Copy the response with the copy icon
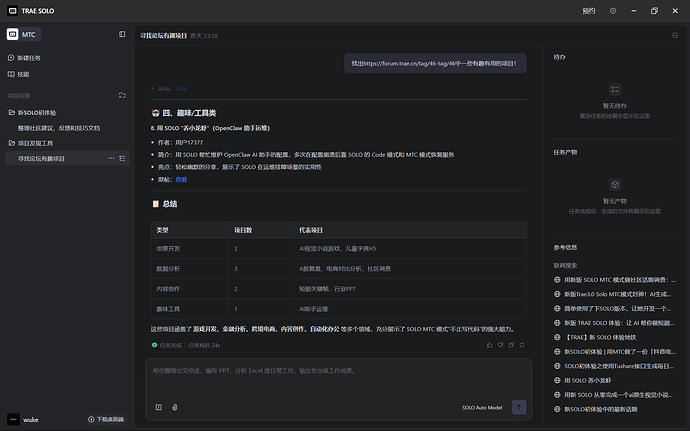The image size is (690, 431). 511,345
